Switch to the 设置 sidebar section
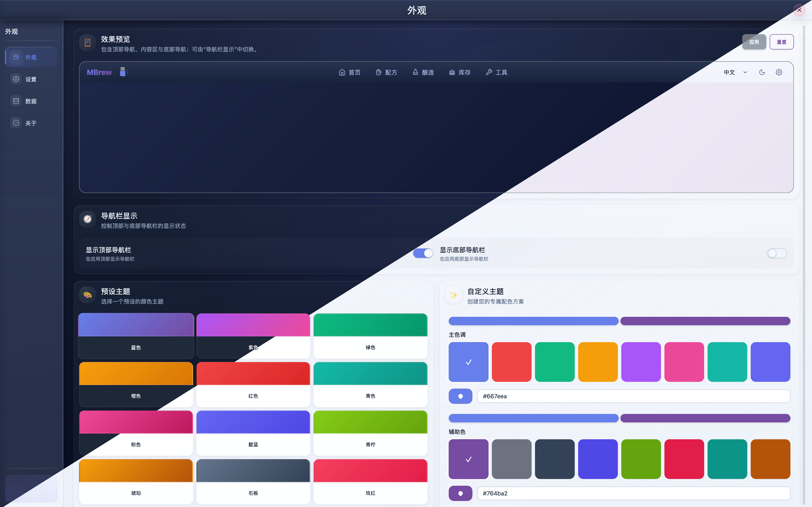This screenshot has width=812, height=507. 31,79
